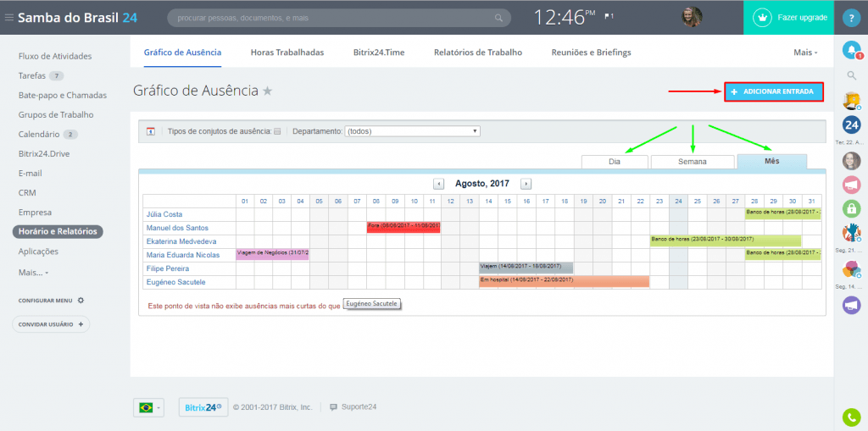
Task: Click the Fazer upgrade button
Action: (x=788, y=17)
